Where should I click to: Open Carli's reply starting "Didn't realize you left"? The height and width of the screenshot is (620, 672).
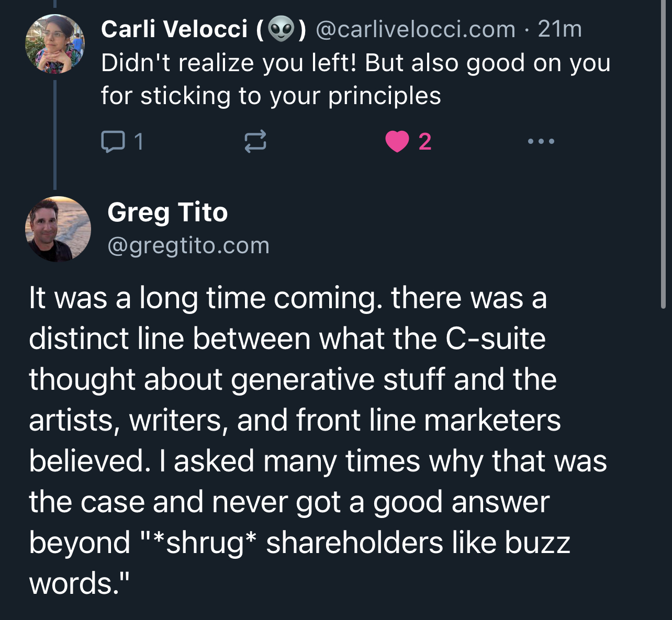pos(355,79)
